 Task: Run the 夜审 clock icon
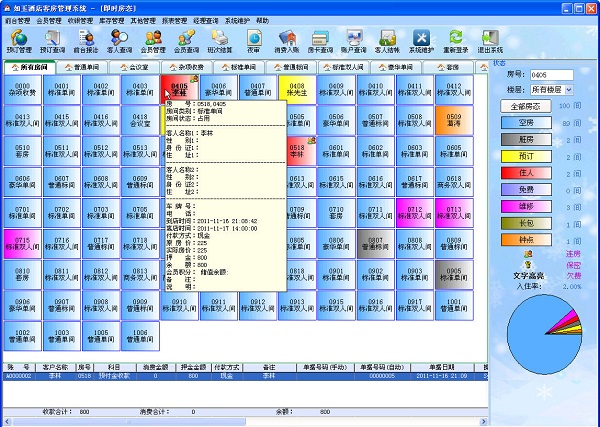254,41
